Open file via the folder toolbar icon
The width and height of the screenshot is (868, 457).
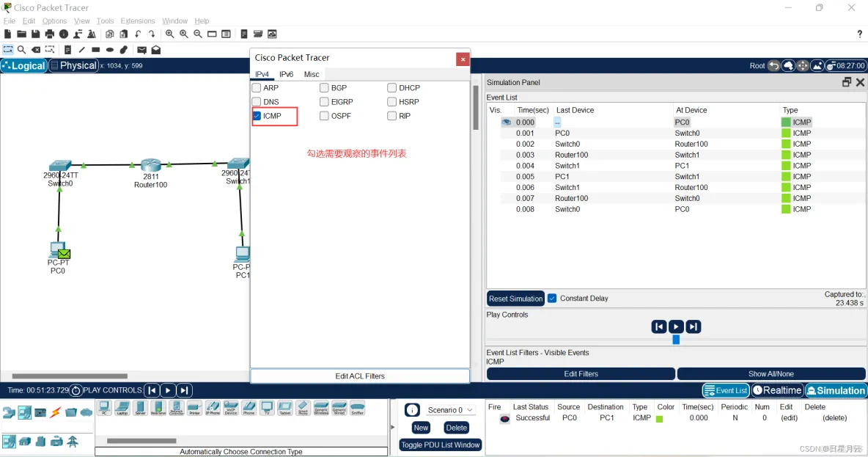21,34
